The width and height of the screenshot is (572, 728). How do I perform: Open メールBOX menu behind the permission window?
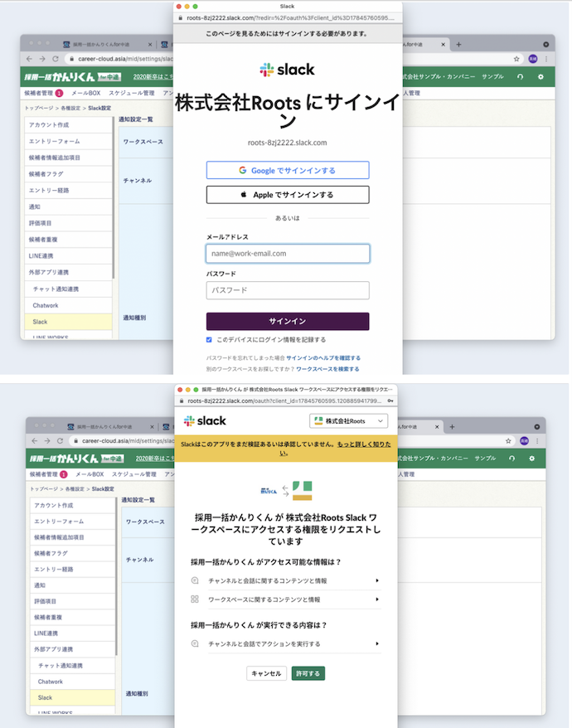coord(90,474)
